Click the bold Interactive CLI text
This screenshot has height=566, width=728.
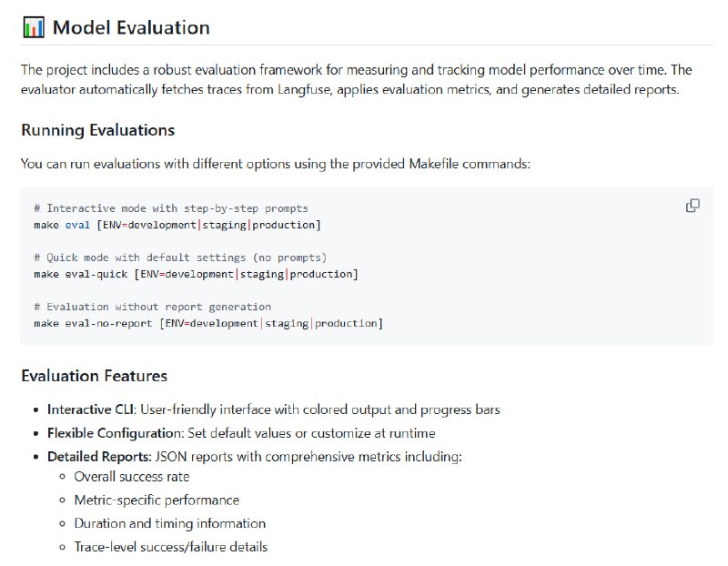click(x=91, y=409)
